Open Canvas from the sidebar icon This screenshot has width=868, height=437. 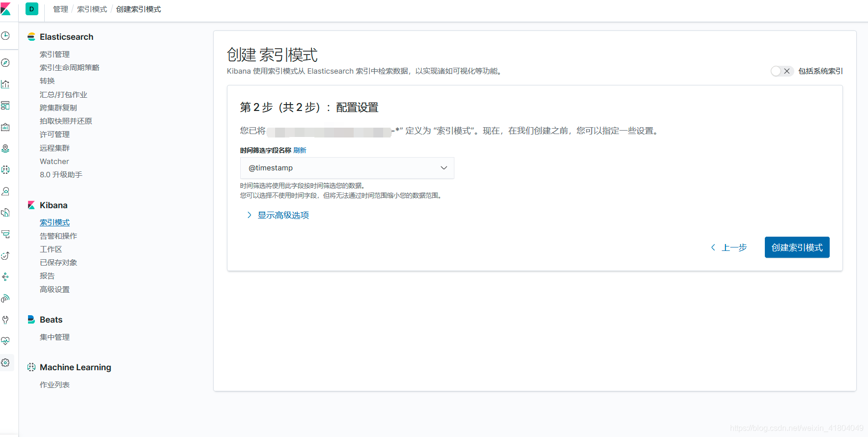click(5, 127)
